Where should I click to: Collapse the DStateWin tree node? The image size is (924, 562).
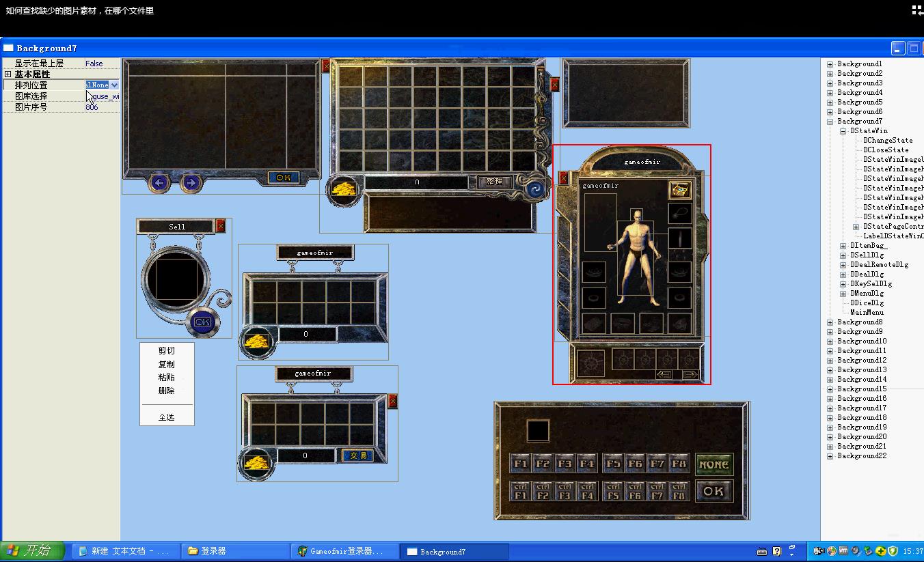point(843,130)
